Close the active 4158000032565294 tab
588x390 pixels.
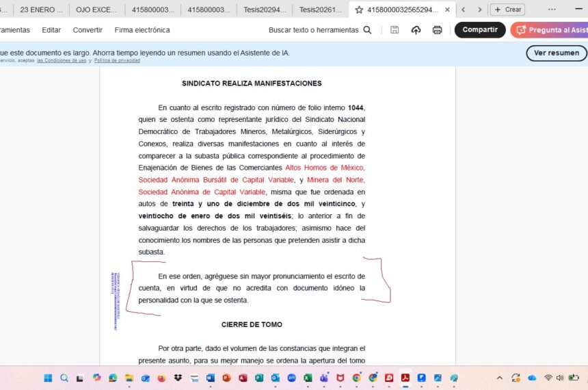point(447,10)
